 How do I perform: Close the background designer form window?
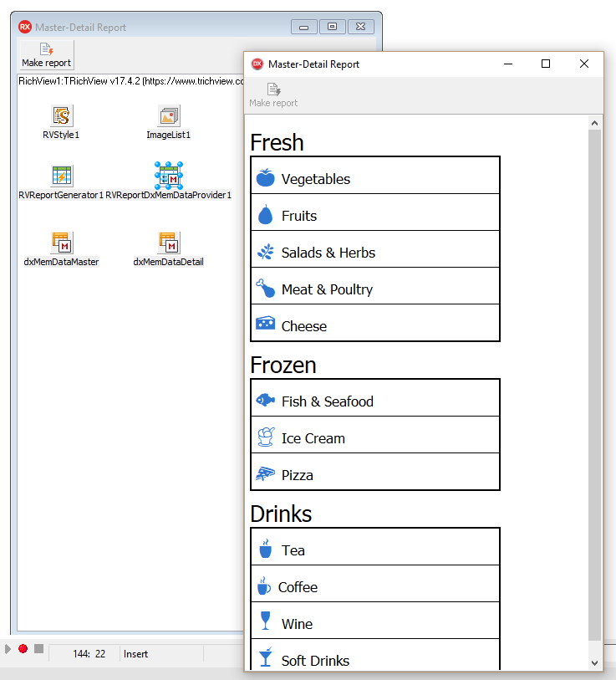[x=361, y=27]
